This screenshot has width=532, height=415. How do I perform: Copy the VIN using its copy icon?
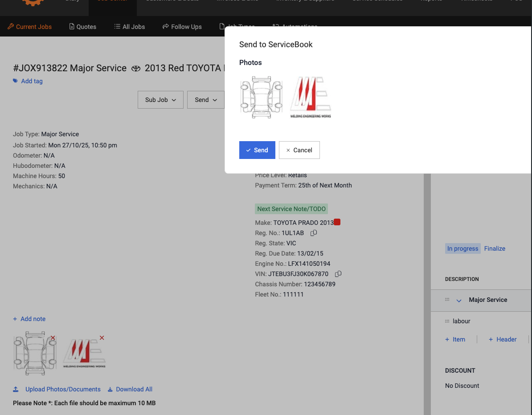(x=338, y=274)
